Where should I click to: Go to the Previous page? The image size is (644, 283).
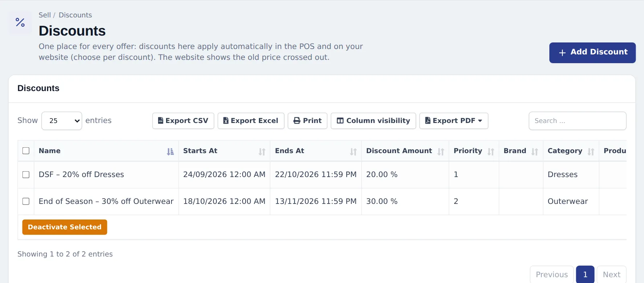(x=552, y=275)
